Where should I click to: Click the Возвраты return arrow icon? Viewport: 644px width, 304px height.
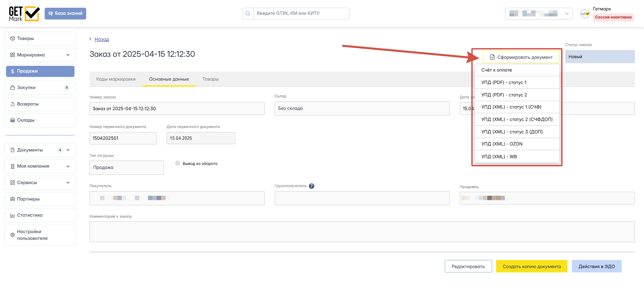click(x=13, y=104)
